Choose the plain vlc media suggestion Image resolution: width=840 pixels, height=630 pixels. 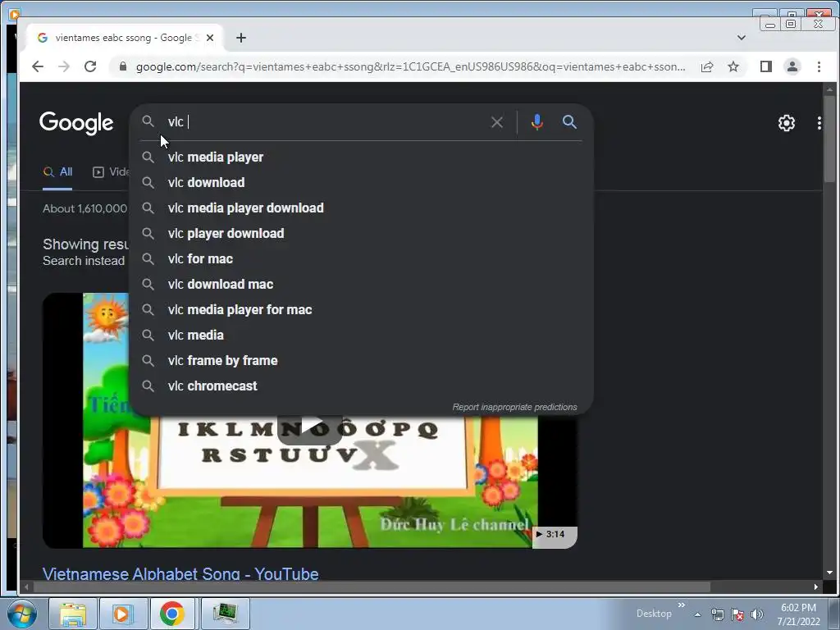(362, 336)
